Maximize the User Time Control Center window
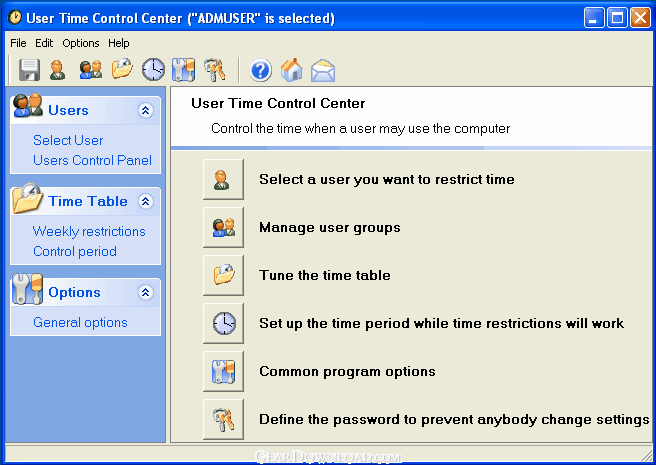656x465 pixels. click(617, 18)
